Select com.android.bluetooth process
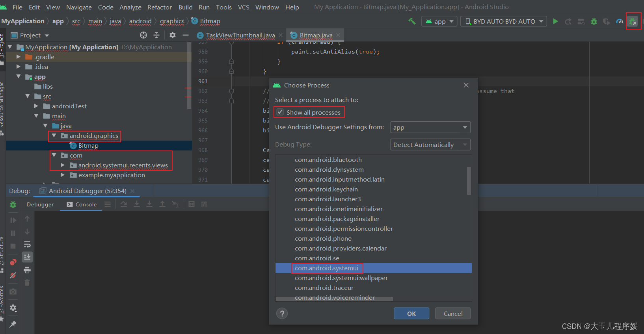Viewport: 644px width, 334px height. [x=373, y=160]
